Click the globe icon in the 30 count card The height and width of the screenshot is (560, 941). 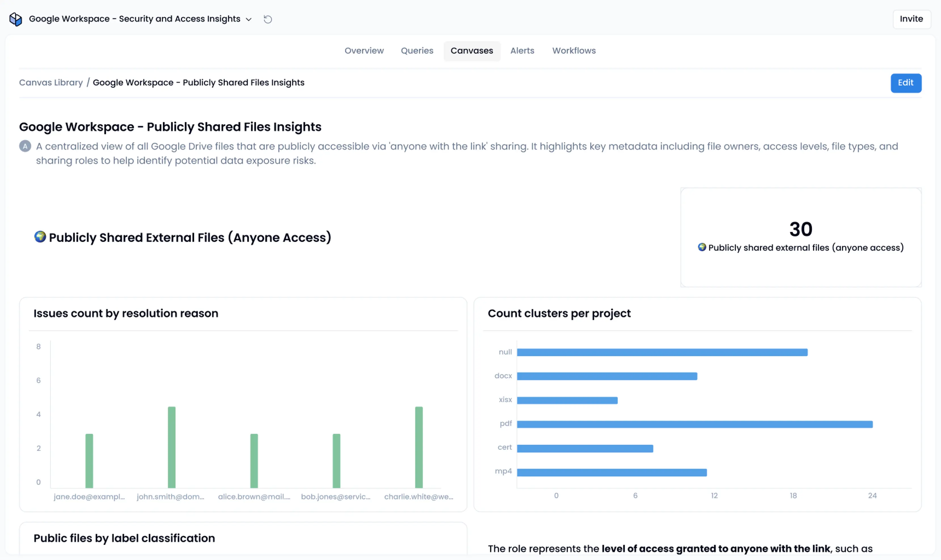pyautogui.click(x=701, y=247)
